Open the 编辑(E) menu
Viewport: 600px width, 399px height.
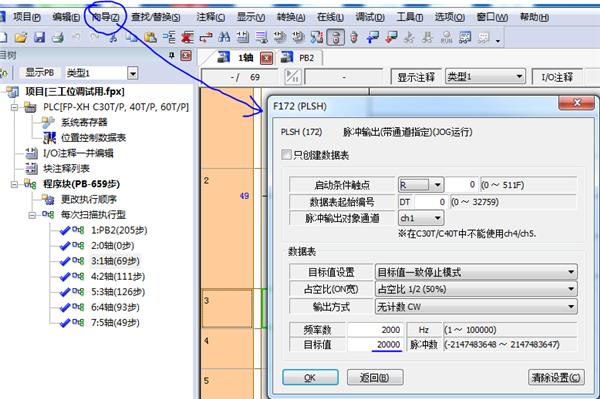(66, 17)
